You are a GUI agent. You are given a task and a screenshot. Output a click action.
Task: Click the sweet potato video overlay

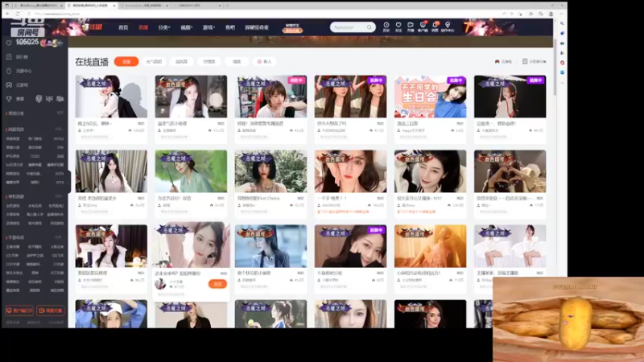[x=568, y=319]
